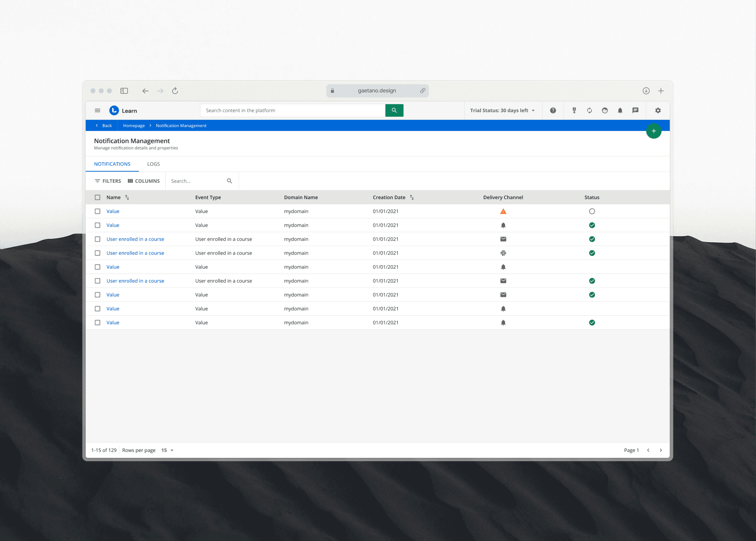Click the green plus add button
The image size is (756, 541).
tap(653, 131)
